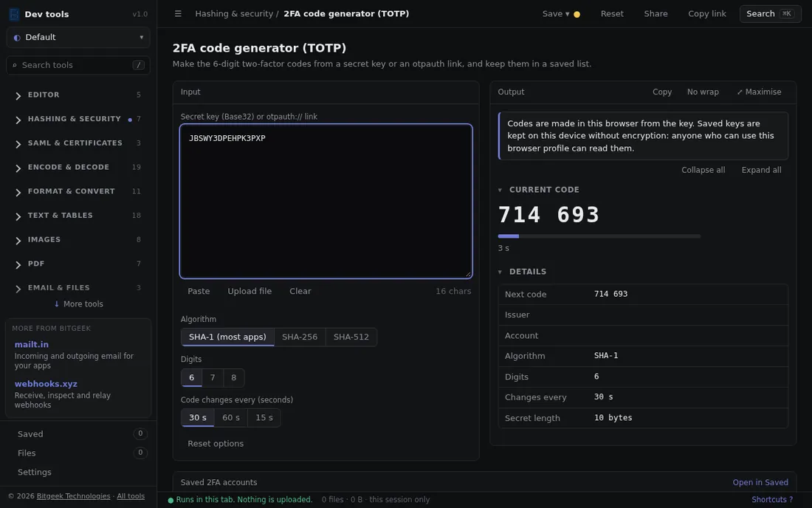Expand the PDF category

click(78, 264)
